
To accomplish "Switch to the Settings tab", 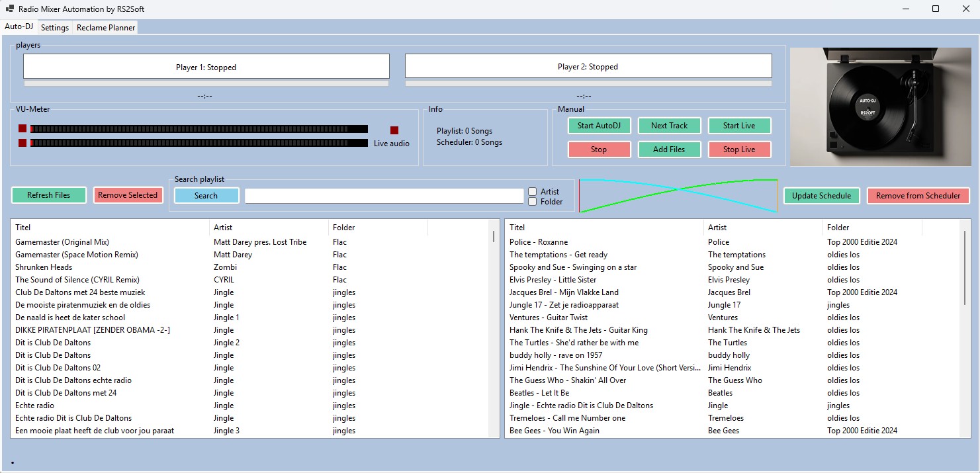I will tap(55, 27).
